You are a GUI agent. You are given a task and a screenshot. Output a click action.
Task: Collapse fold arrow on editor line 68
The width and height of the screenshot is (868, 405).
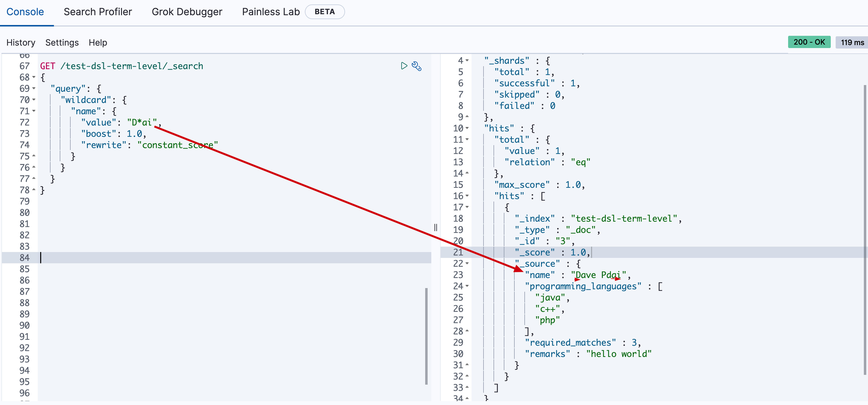point(34,77)
